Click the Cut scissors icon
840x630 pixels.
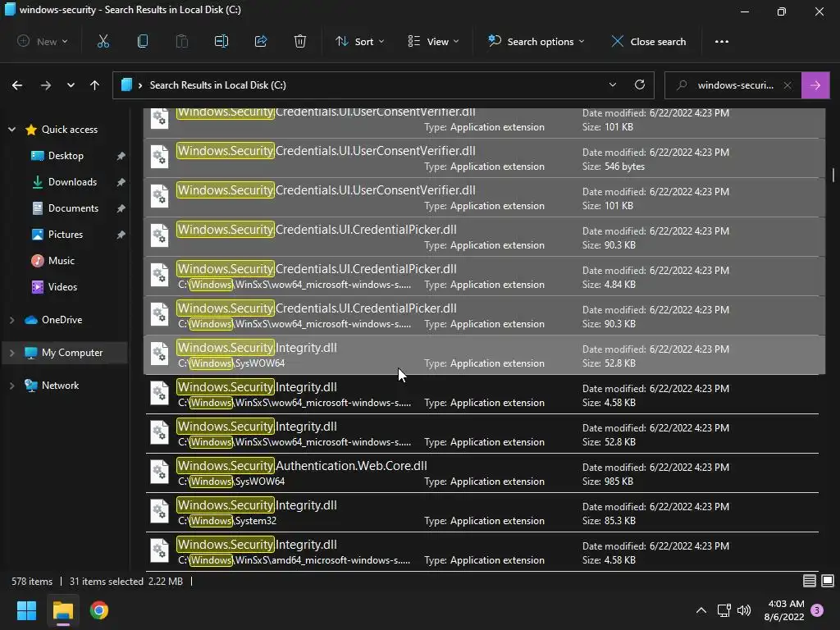tap(103, 41)
